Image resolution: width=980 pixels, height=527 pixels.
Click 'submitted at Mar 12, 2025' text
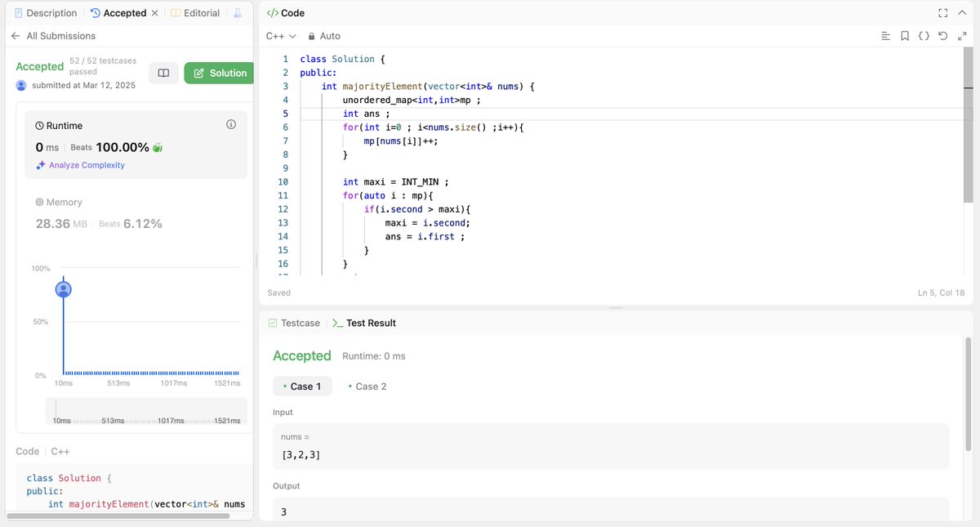[83, 85]
